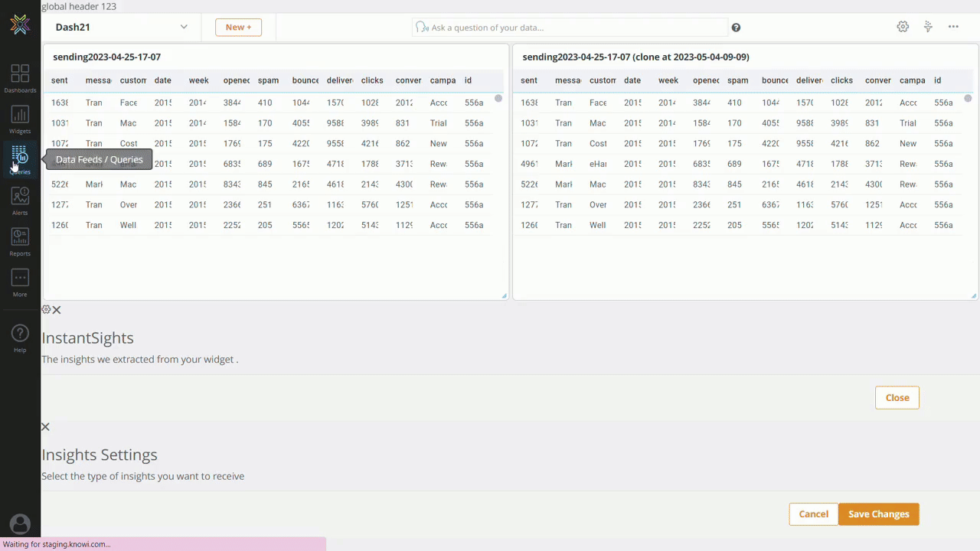Screen dimensions: 980x551
Task: Select the sent column header in the left table
Action: coord(59,80)
